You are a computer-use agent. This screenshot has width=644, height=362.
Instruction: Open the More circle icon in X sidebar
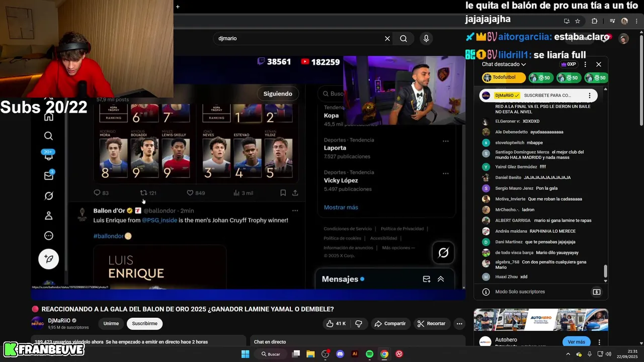tap(49, 235)
